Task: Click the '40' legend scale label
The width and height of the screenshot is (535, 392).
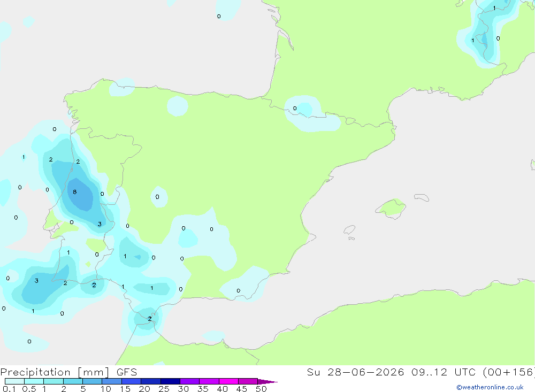Action: point(222,389)
